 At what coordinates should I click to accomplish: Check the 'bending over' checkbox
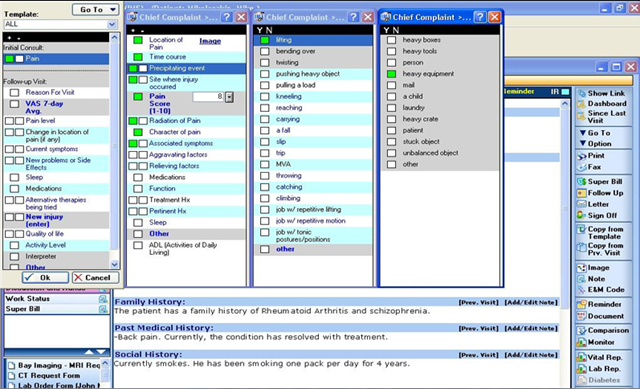click(265, 51)
